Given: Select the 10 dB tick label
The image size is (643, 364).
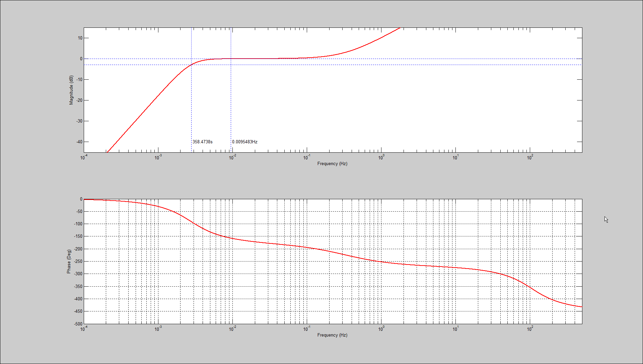Looking at the screenshot, I should coord(80,38).
